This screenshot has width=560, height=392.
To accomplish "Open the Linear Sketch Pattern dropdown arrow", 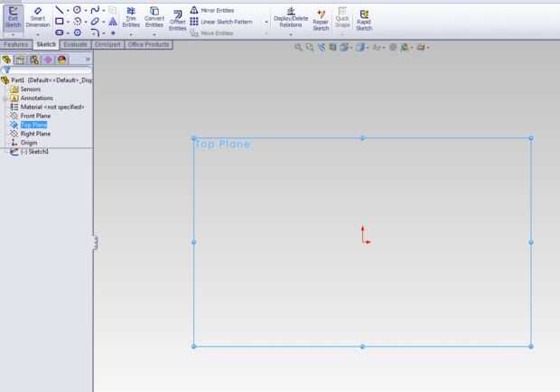I will 266,22.
